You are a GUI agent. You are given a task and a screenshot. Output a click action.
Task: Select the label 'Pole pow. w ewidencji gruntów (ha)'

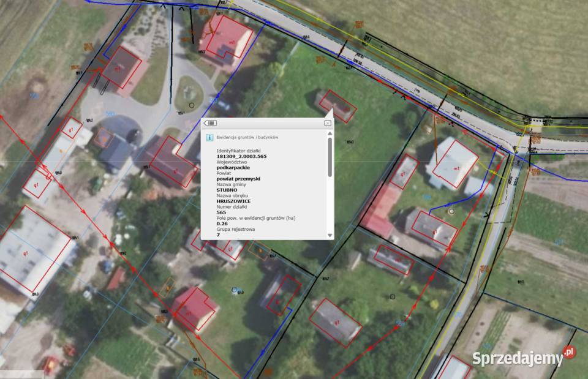click(x=256, y=218)
